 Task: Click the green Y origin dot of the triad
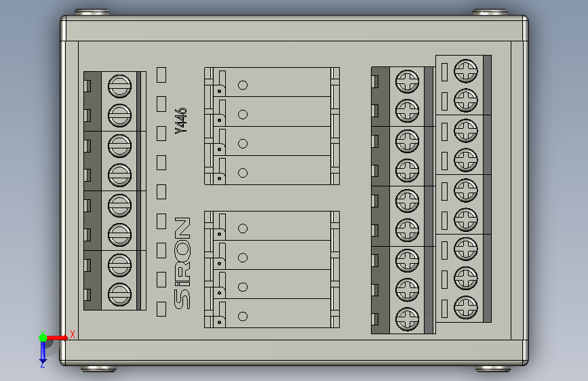click(43, 338)
